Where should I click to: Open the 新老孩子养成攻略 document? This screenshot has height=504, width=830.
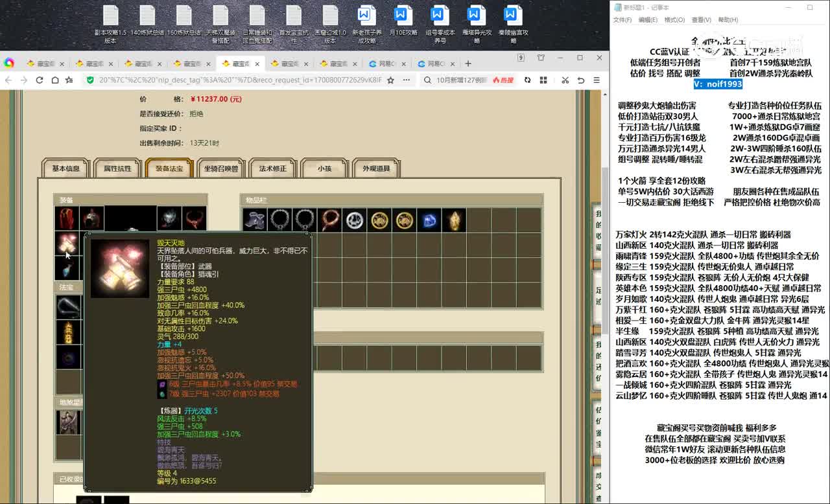point(367,25)
